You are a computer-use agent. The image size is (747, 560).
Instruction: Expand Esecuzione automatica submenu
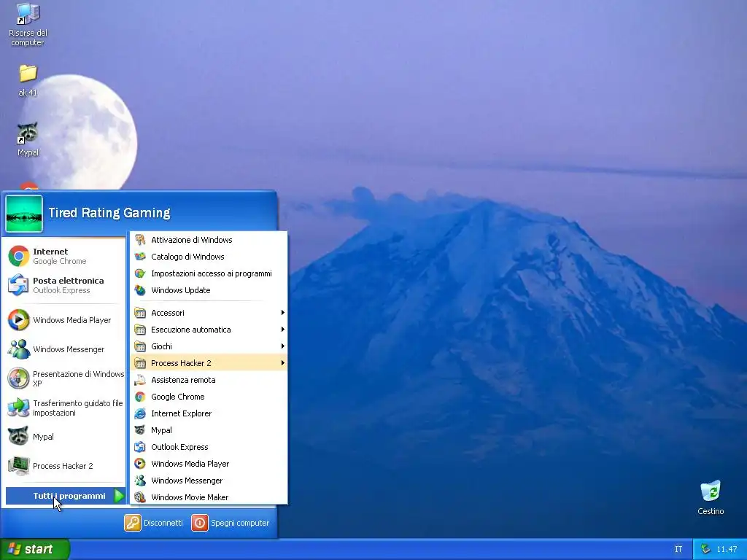click(209, 330)
